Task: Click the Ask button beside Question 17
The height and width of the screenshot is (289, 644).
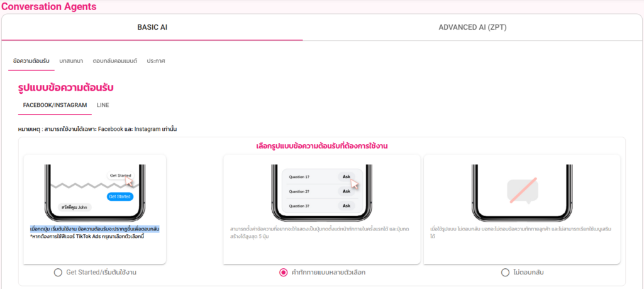Action: point(346,176)
